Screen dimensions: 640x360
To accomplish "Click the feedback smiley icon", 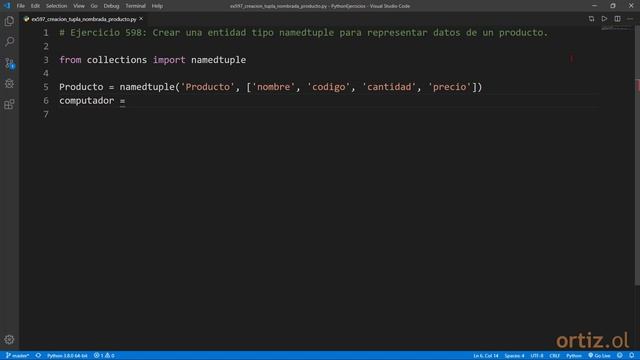I will [620, 356].
